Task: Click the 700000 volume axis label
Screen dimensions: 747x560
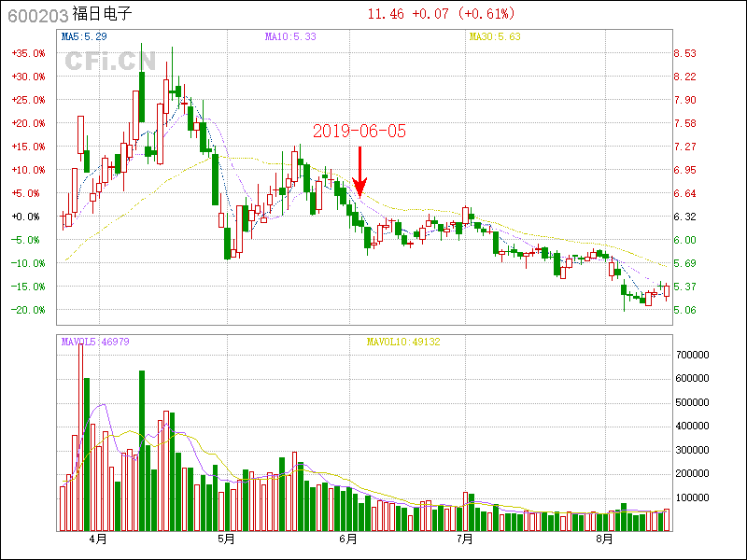Action: click(693, 355)
